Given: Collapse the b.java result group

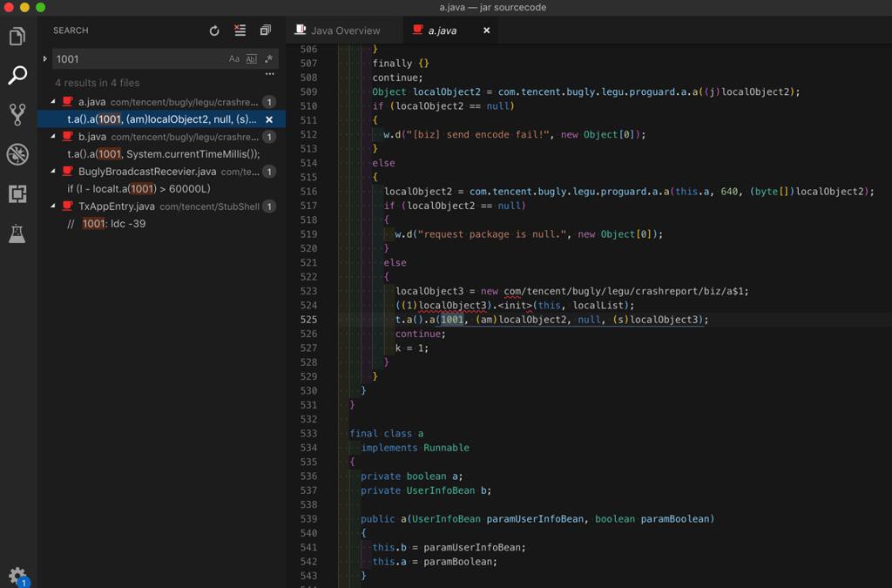Looking at the screenshot, I should [x=54, y=137].
